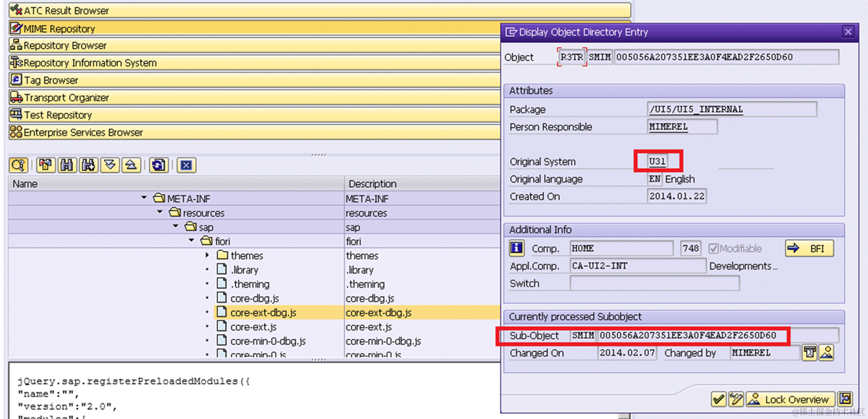Click the Lock Overview button
The image size is (868, 419).
coord(790,399)
